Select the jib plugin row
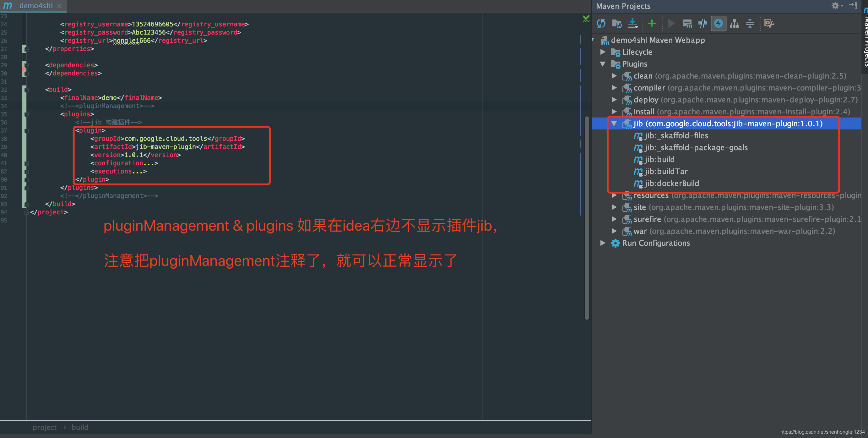Screen dimensions: 868x438 (x=726, y=124)
